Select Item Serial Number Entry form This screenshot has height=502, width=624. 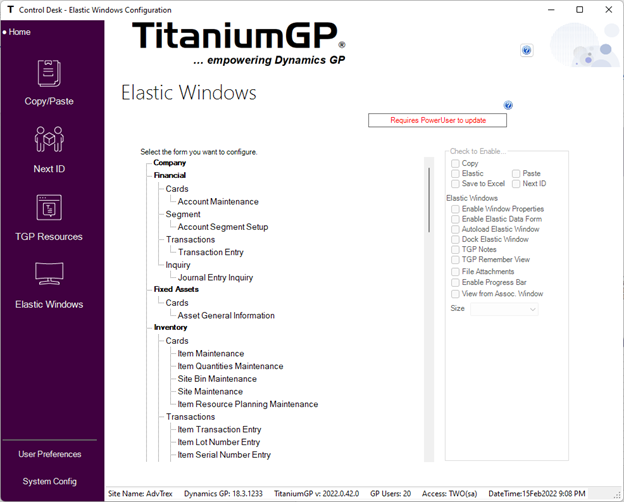click(x=224, y=455)
